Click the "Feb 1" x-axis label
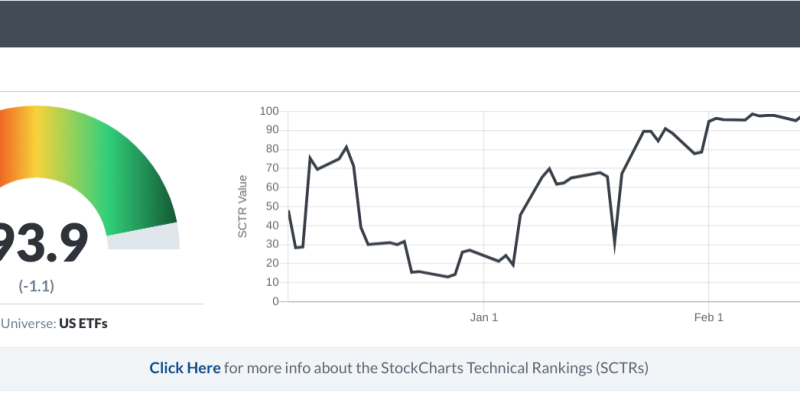Viewport: 800px width, 400px height. pyautogui.click(x=708, y=318)
